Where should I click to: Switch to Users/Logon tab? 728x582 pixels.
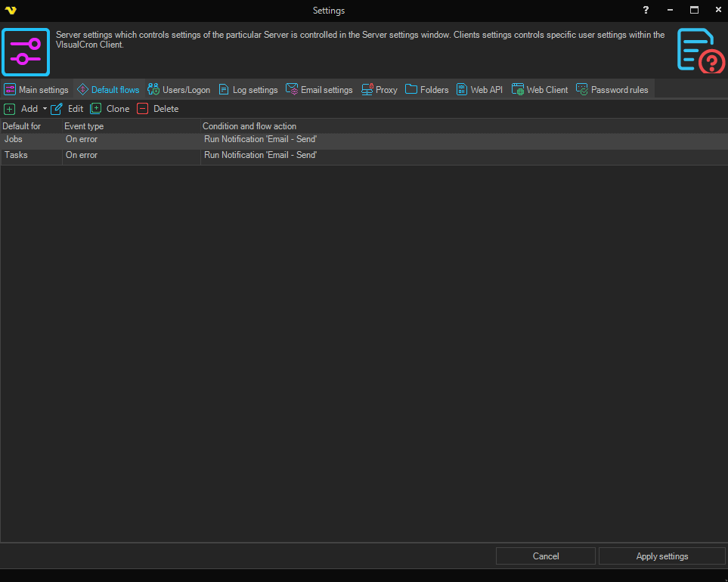click(x=179, y=90)
